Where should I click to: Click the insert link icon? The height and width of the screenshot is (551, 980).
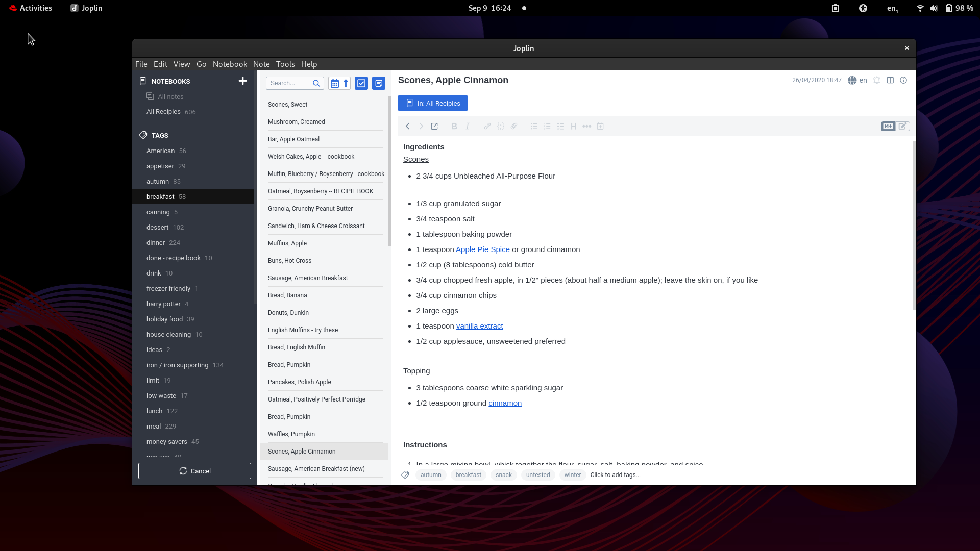[x=486, y=127]
